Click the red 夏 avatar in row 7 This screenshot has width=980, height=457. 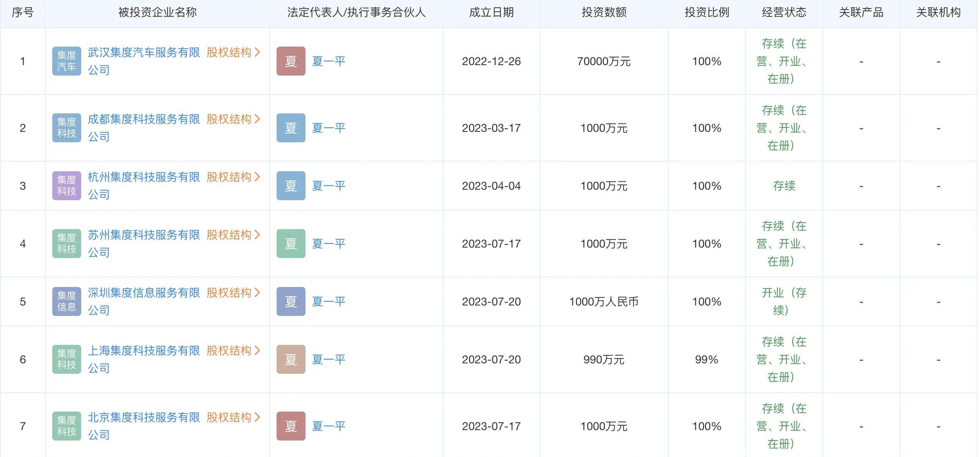pos(291,426)
